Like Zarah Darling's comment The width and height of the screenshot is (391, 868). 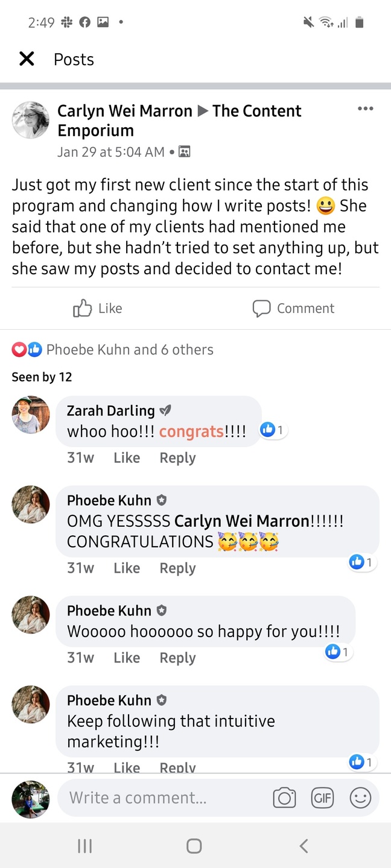[127, 458]
